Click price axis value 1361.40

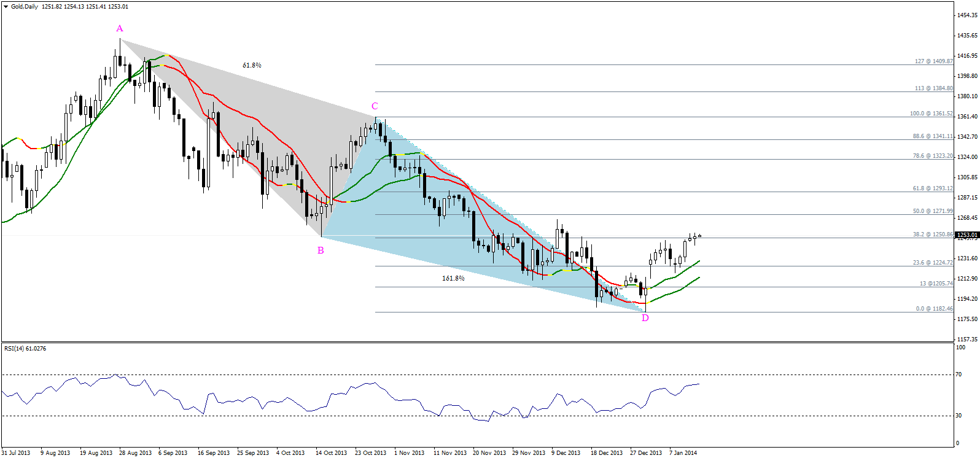tap(967, 117)
